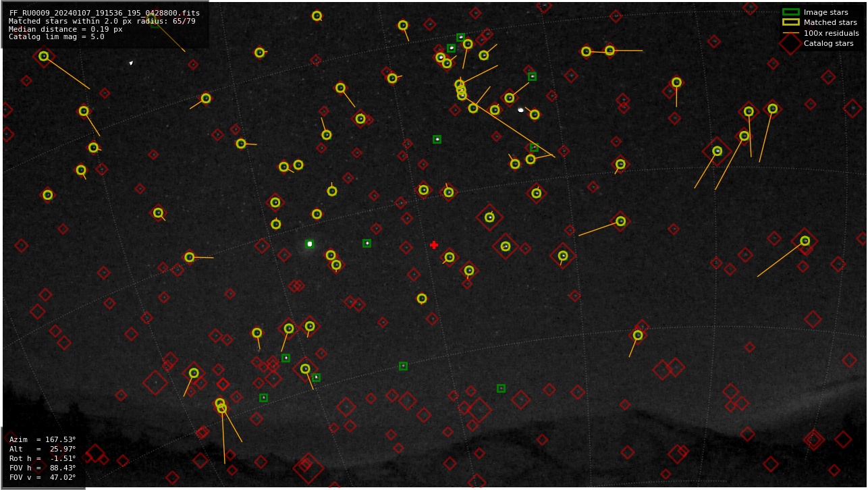Click the green Image stars legend swatch

(x=790, y=12)
